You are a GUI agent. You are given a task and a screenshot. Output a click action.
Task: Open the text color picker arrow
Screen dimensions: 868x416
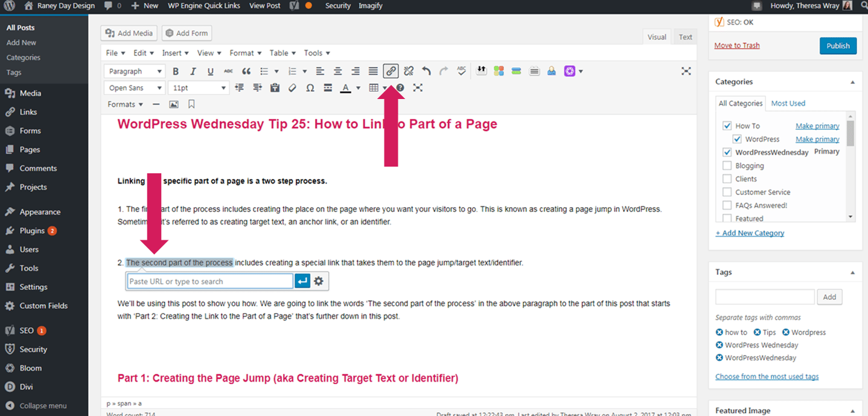[358, 88]
